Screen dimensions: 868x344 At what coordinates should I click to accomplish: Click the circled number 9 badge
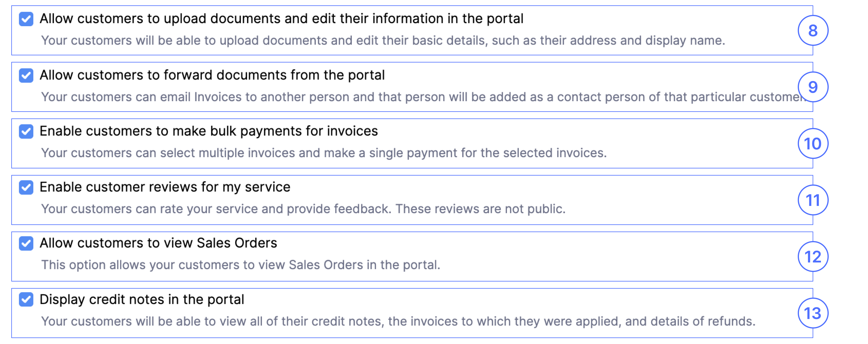812,87
